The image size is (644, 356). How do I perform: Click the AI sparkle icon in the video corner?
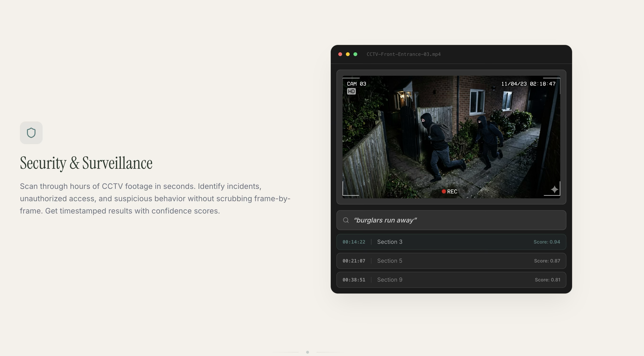point(554,189)
